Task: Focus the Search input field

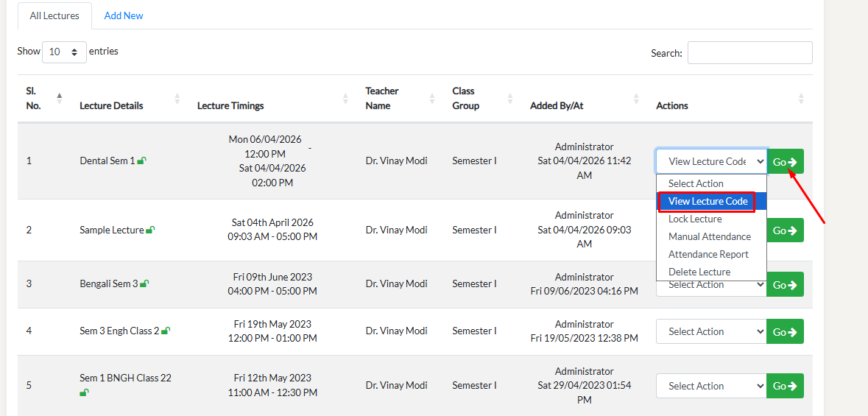Action: point(749,53)
